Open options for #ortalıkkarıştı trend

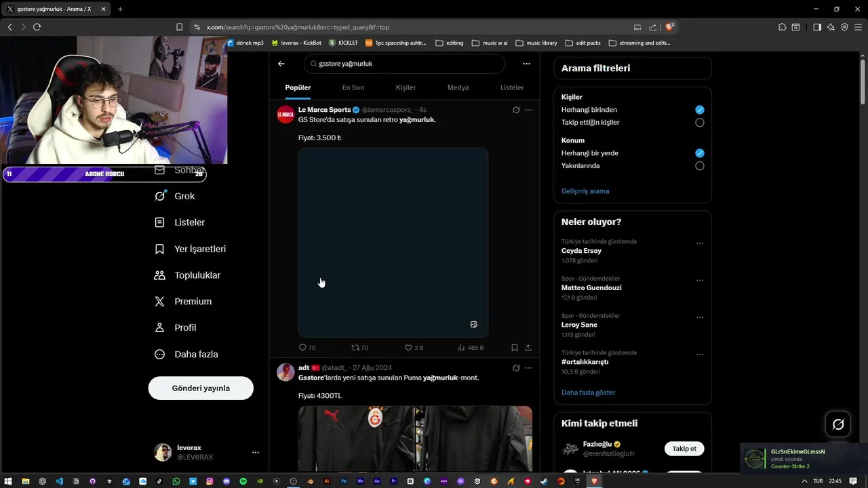700,354
